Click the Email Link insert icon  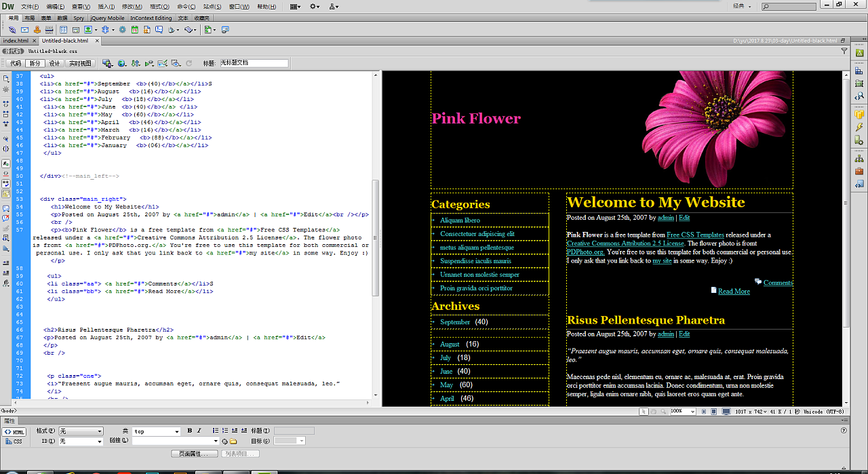(x=25, y=30)
